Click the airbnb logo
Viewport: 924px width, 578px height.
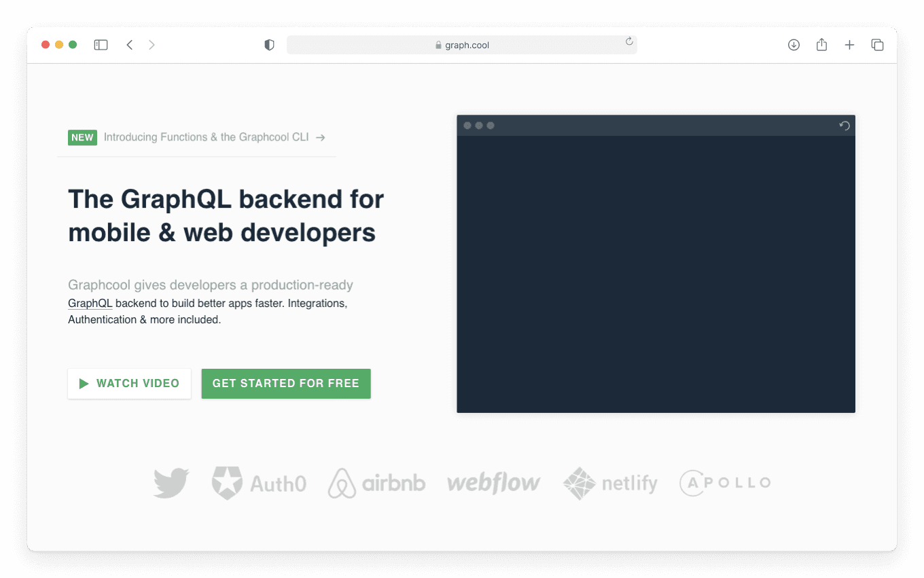[x=376, y=483]
